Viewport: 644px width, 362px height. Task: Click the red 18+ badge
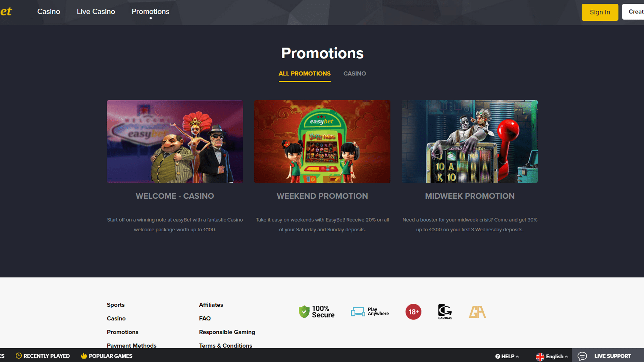point(413,312)
